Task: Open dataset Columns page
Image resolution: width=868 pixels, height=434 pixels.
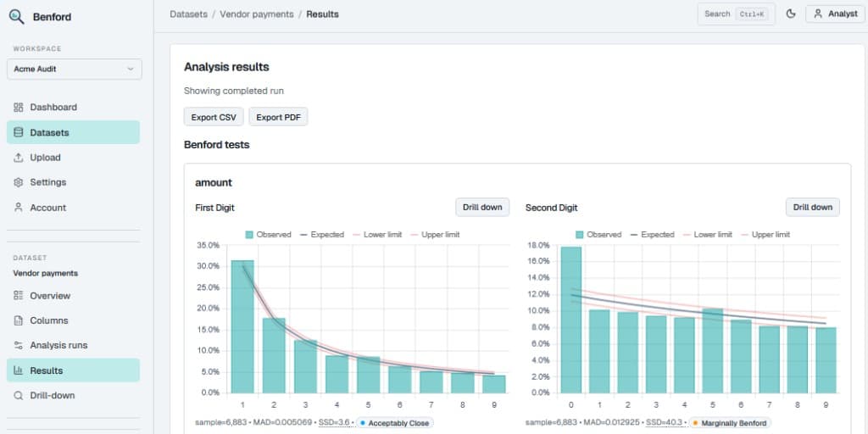Action: point(73,320)
